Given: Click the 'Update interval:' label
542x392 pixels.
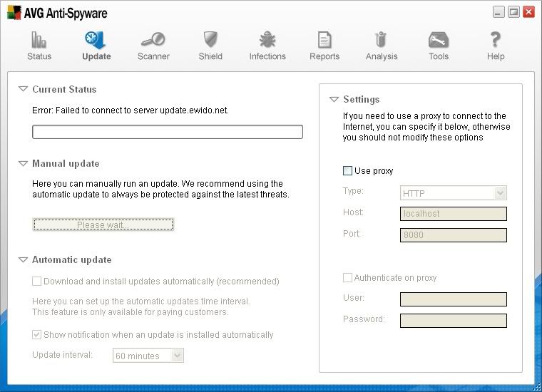Looking at the screenshot, I should [62, 355].
